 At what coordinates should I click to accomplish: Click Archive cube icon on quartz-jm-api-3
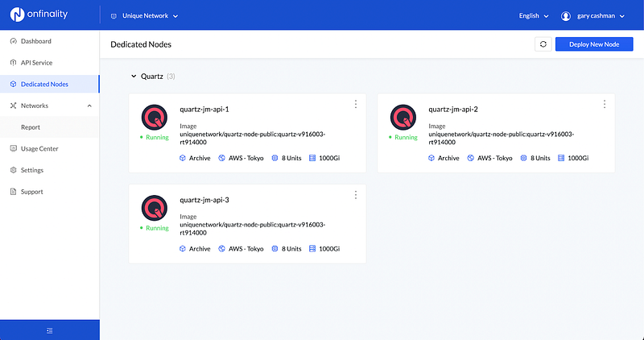click(183, 249)
